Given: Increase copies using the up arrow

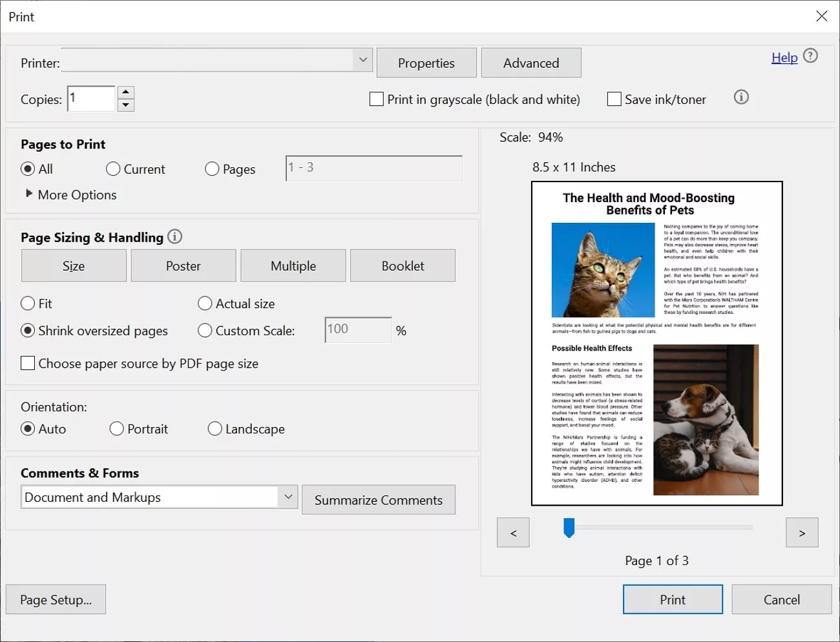Looking at the screenshot, I should (125, 92).
